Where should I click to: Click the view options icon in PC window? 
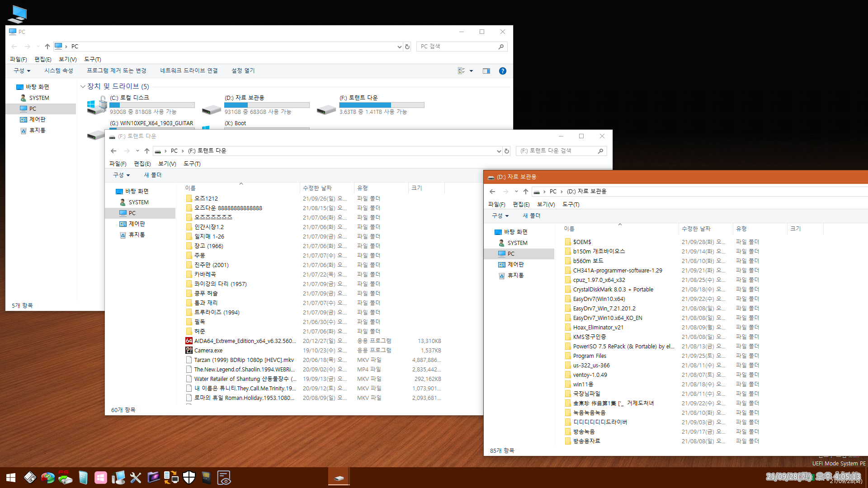tap(462, 71)
